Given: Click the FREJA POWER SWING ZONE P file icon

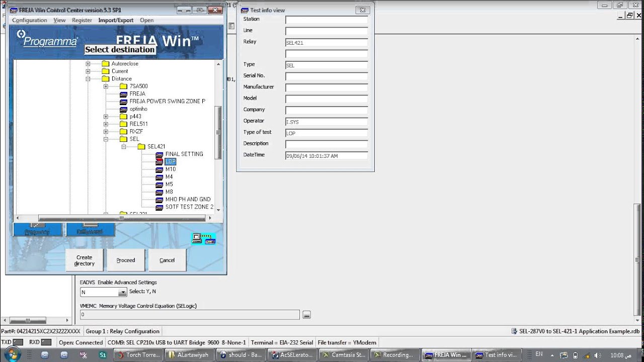Looking at the screenshot, I should [x=124, y=102].
